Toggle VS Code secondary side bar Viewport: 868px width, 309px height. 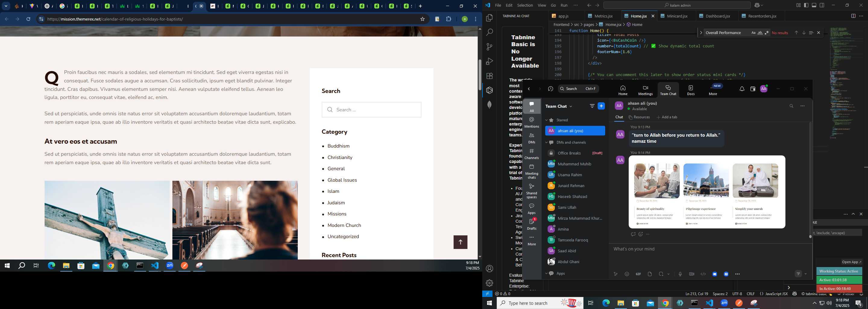tap(822, 5)
